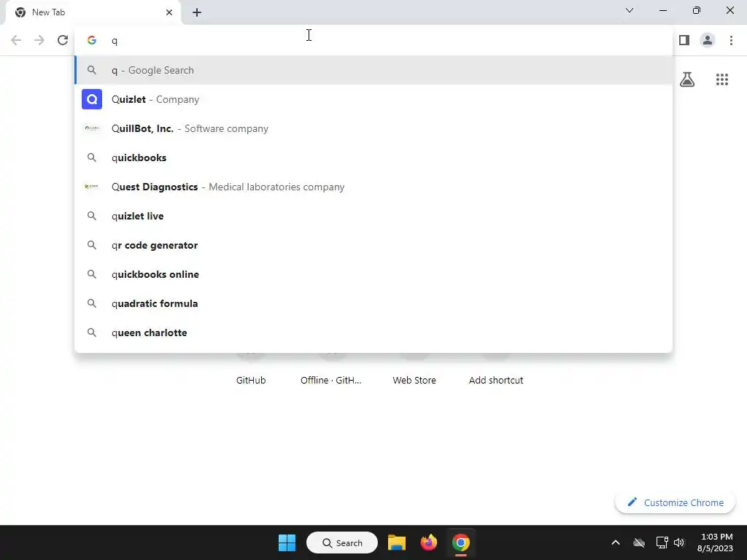Open Chrome three-dot menu
Screen dimensions: 747x560
(731, 41)
